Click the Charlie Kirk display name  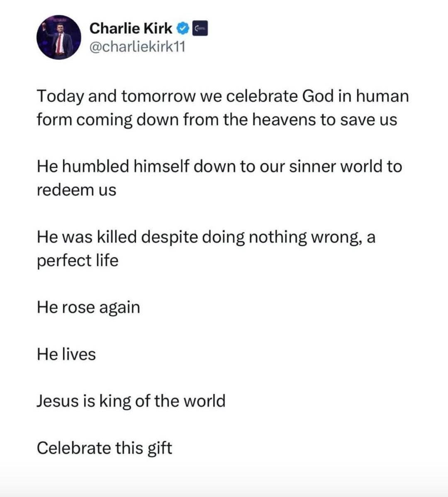[130, 28]
